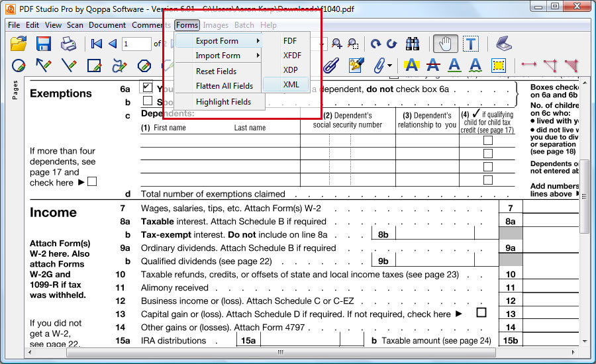Click the horizontal scrollbar thumb
This screenshot has height=364, width=596.
pos(281,352)
